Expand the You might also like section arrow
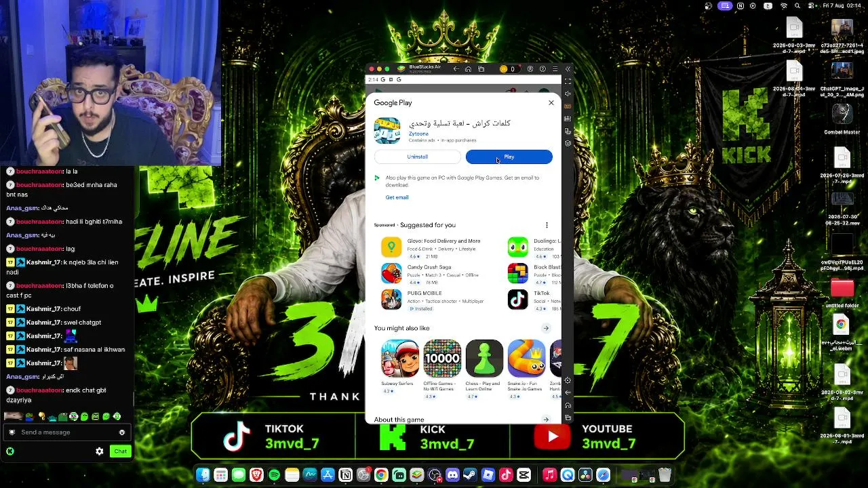The image size is (868, 488). (x=546, y=329)
